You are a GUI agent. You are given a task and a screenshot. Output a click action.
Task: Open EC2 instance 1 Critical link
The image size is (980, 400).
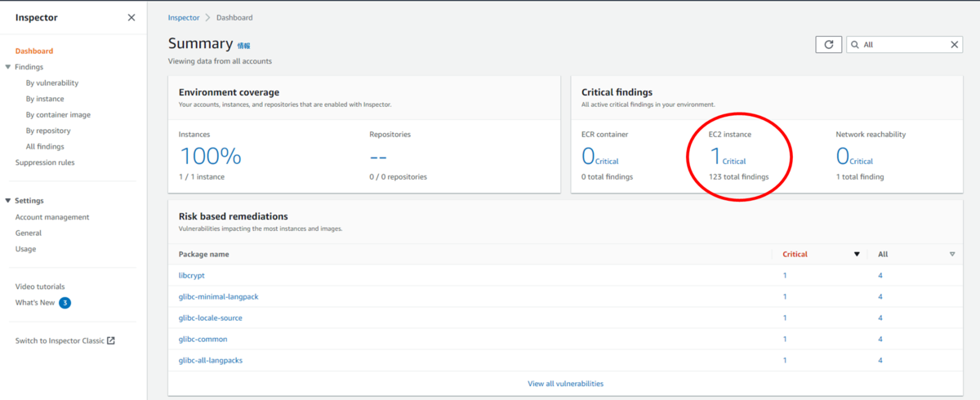pyautogui.click(x=728, y=157)
